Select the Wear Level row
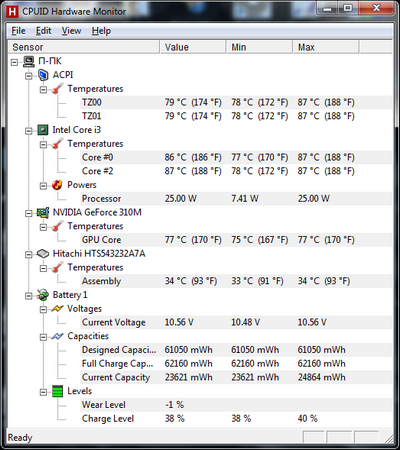This screenshot has height=450, width=400. (236, 405)
